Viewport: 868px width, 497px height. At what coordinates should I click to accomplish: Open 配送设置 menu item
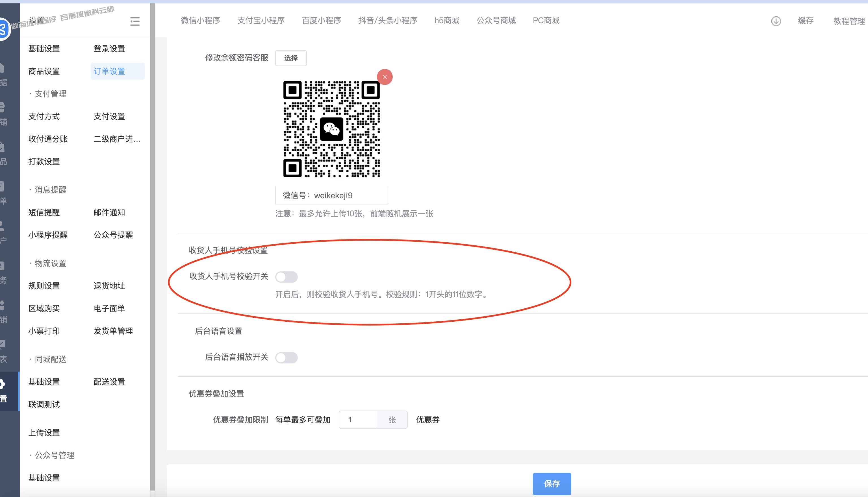[109, 382]
